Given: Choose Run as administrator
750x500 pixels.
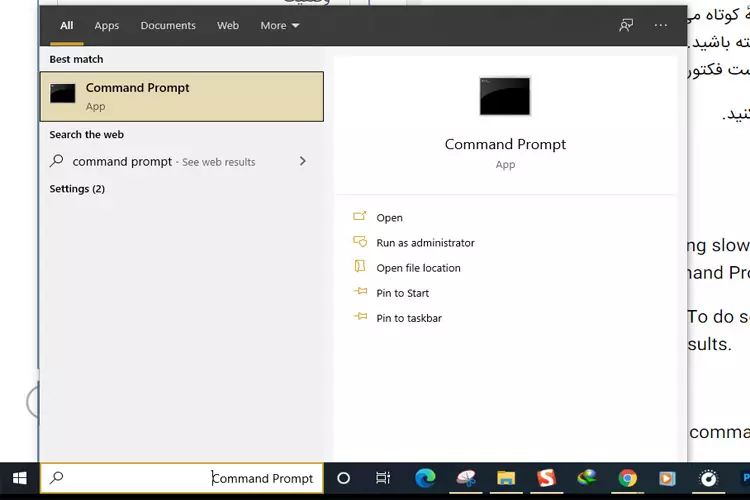Looking at the screenshot, I should [425, 243].
